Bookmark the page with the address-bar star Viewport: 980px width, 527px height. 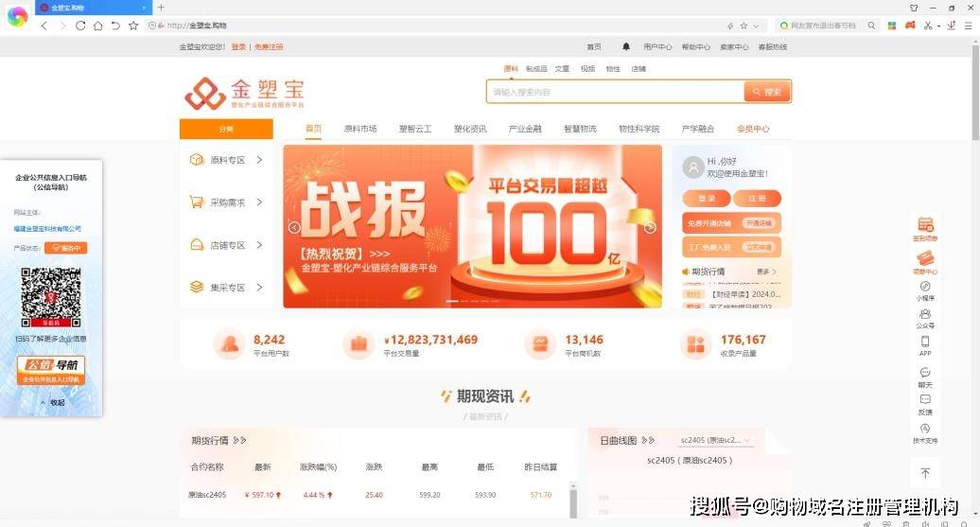pyautogui.click(x=744, y=26)
